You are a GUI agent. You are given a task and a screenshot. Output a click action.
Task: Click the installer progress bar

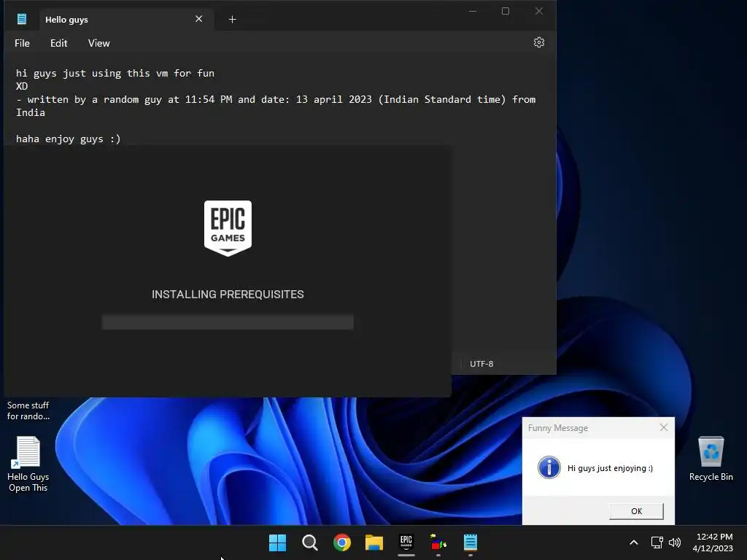pyautogui.click(x=228, y=322)
